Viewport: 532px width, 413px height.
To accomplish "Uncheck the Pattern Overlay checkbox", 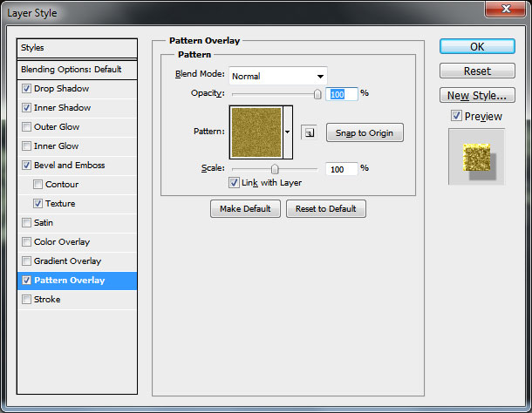I will [26, 280].
